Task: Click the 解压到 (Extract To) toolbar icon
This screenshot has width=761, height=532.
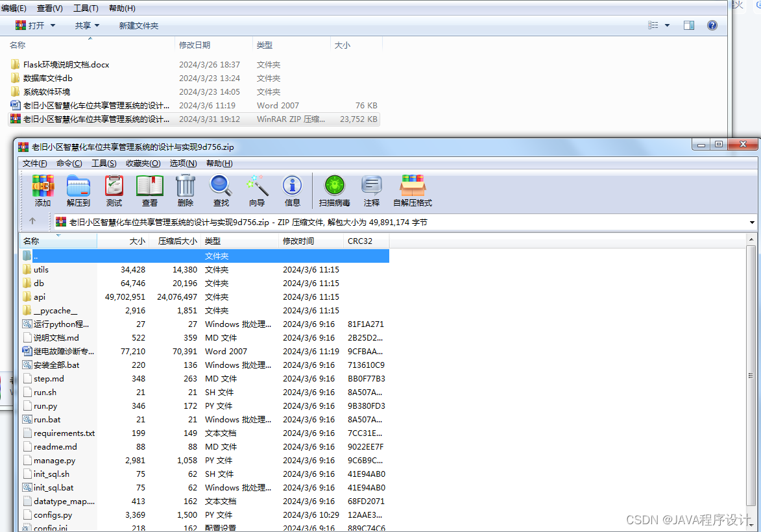Action: (78, 190)
